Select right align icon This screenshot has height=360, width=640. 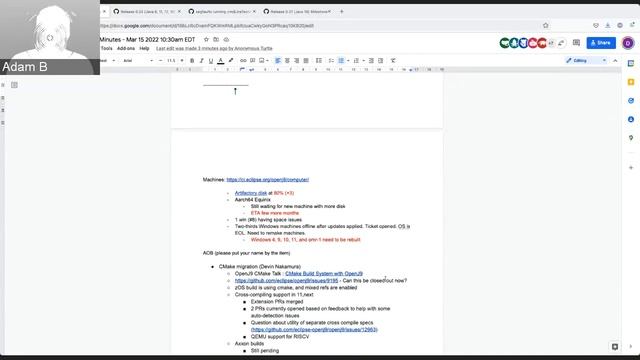[297, 60]
